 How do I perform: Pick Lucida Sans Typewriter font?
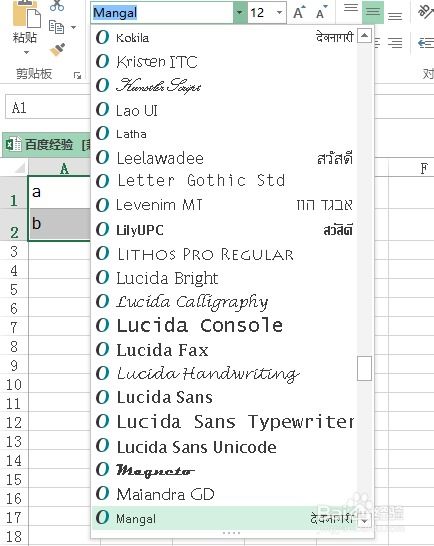224,422
